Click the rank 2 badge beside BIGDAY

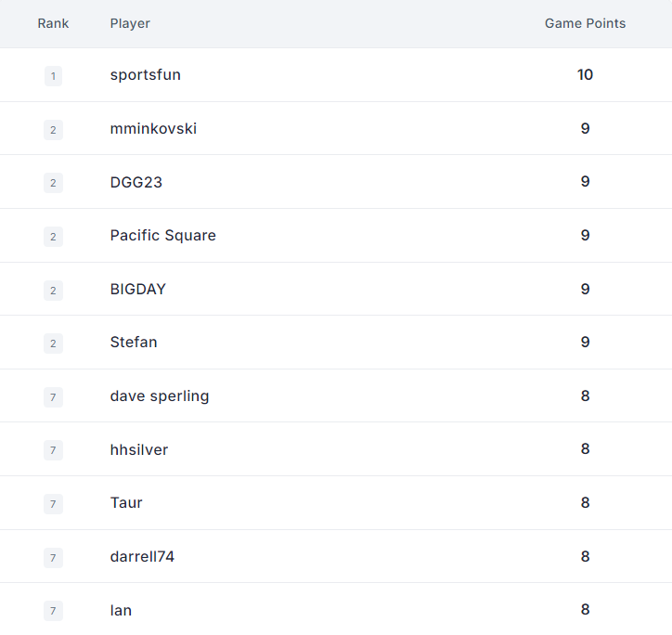[x=53, y=291]
